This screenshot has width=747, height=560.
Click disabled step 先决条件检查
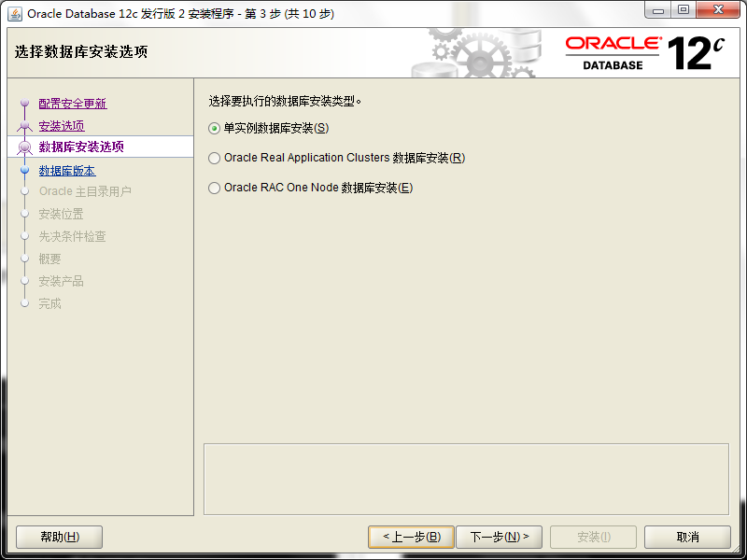[x=73, y=236]
